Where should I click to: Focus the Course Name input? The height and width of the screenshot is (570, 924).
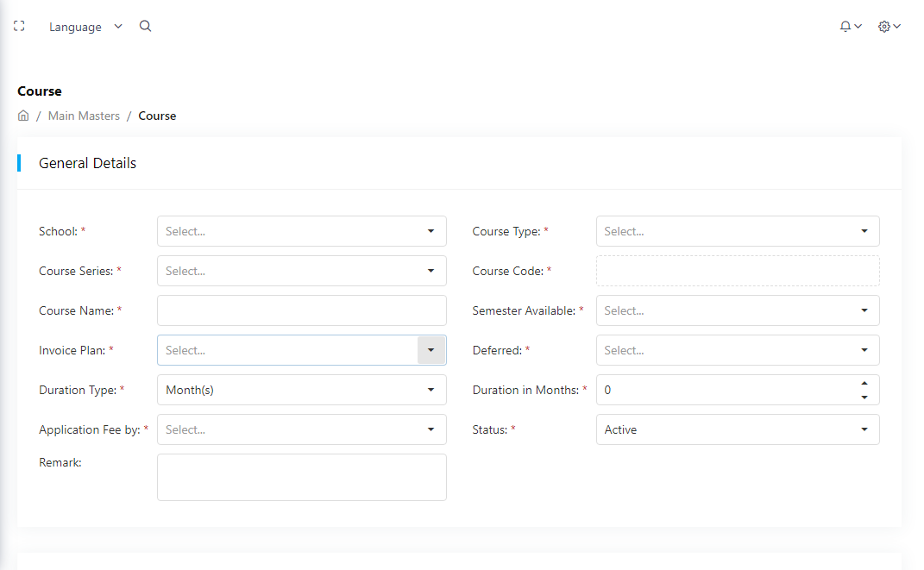click(302, 310)
